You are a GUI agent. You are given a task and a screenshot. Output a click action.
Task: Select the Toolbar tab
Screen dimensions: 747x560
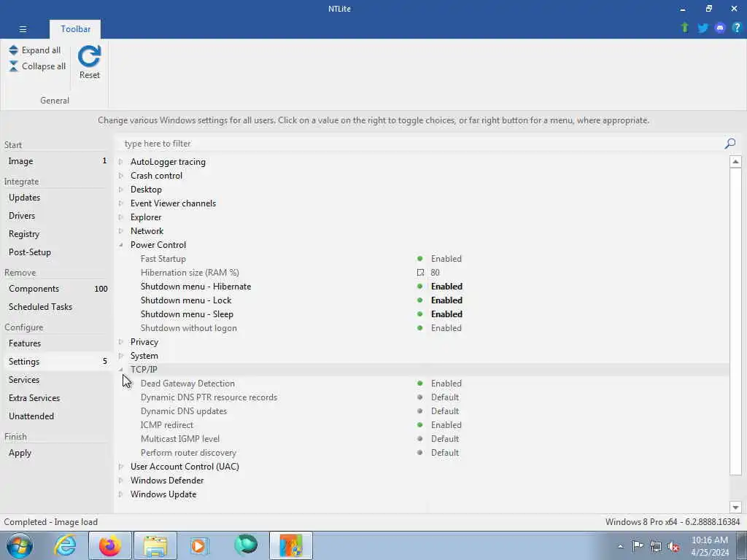(x=75, y=29)
